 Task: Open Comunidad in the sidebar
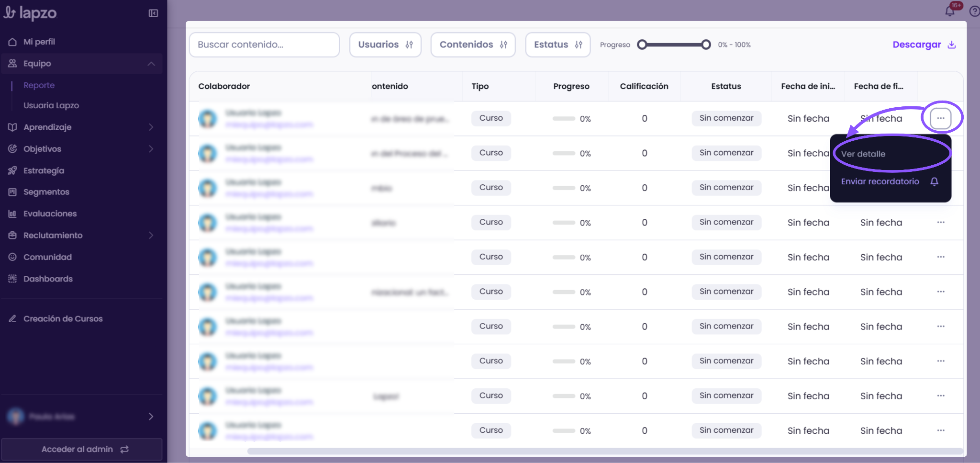point(47,257)
